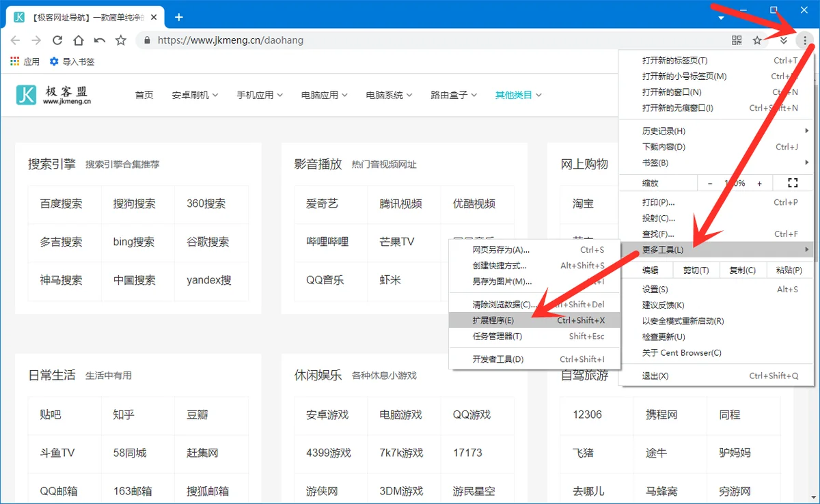Screen dimensions: 820x504
Task: Open 首页 in site navigation
Action: (x=144, y=95)
